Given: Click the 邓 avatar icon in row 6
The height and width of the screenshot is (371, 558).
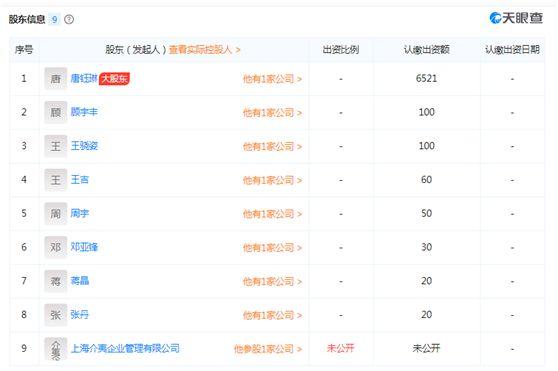Looking at the screenshot, I should tap(56, 247).
